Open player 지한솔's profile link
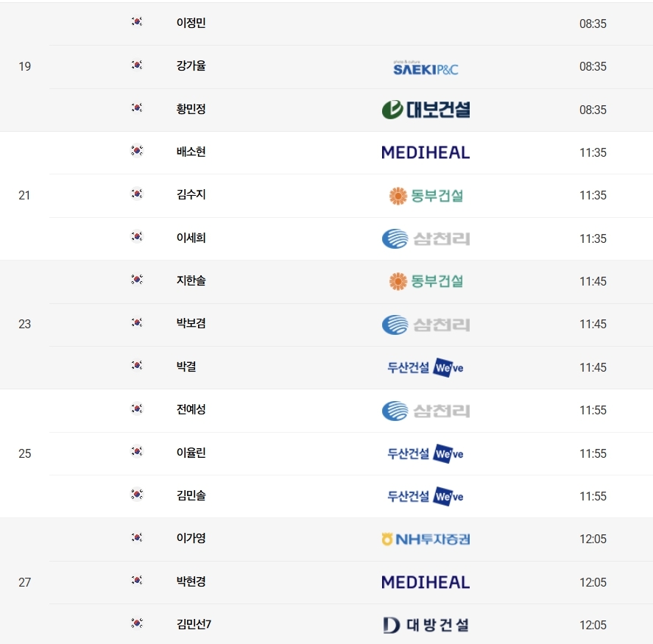The width and height of the screenshot is (653, 644). click(x=191, y=280)
